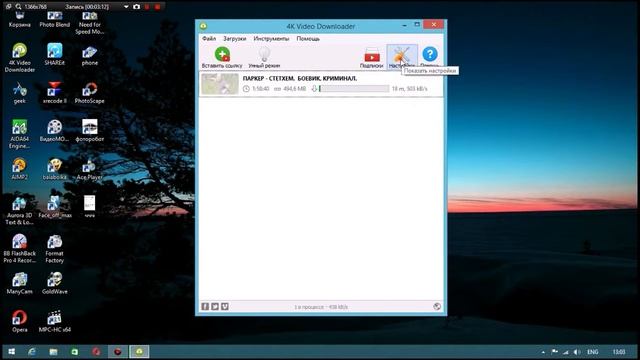640x360 pixels.
Task: Open the geek desktop shortcut
Action: click(x=19, y=93)
